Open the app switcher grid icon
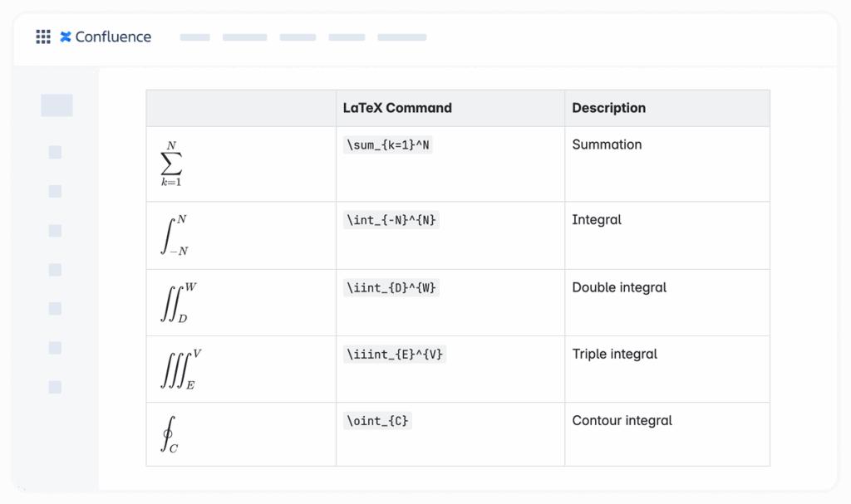The width and height of the screenshot is (851, 504). coord(43,36)
